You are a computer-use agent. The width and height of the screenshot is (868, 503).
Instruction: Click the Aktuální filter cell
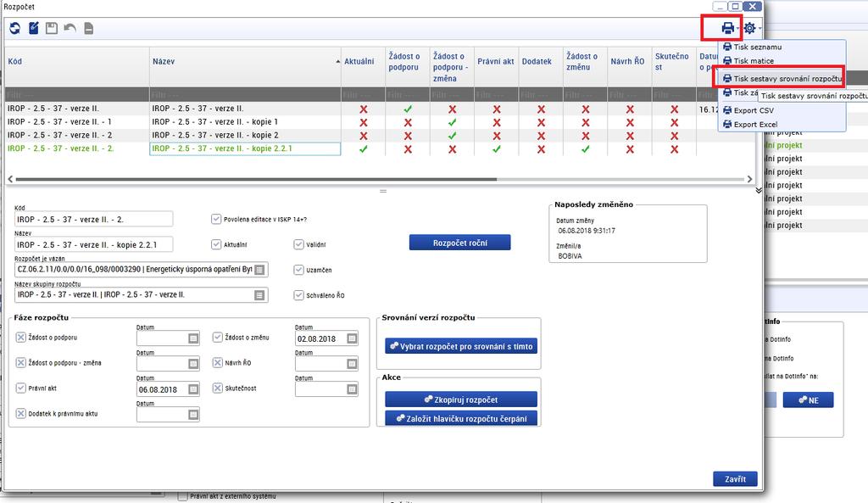click(363, 95)
